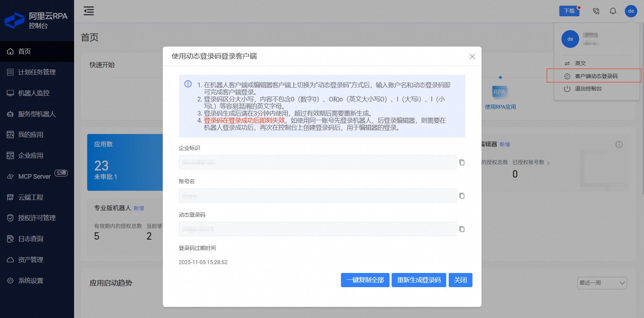The width and height of the screenshot is (644, 318).
Task: Click the 企业标识 input field
Action: [318, 162]
